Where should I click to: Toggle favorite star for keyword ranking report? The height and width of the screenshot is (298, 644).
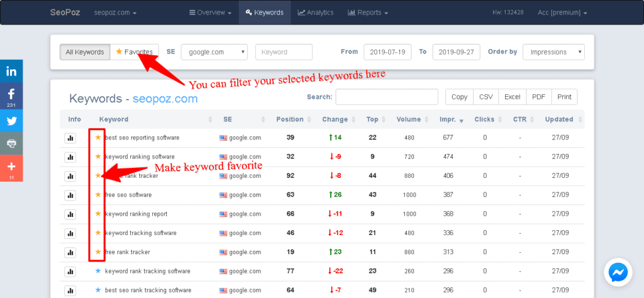pos(97,214)
